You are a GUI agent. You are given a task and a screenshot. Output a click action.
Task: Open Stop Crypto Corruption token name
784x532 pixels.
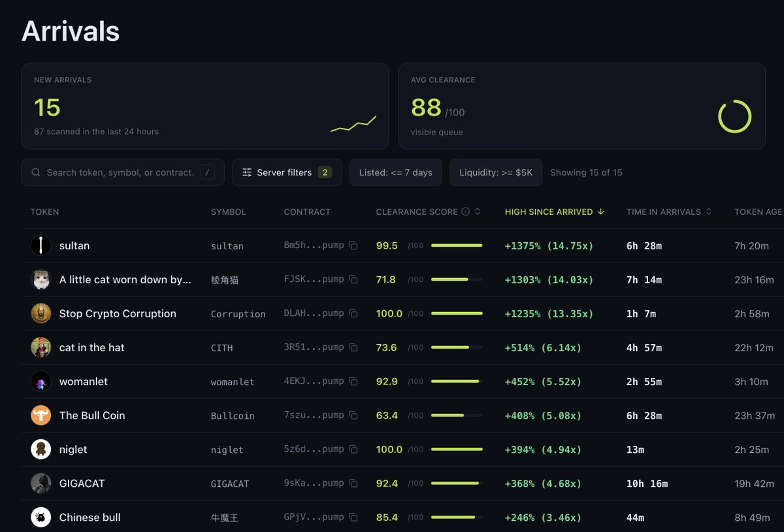pyautogui.click(x=118, y=313)
